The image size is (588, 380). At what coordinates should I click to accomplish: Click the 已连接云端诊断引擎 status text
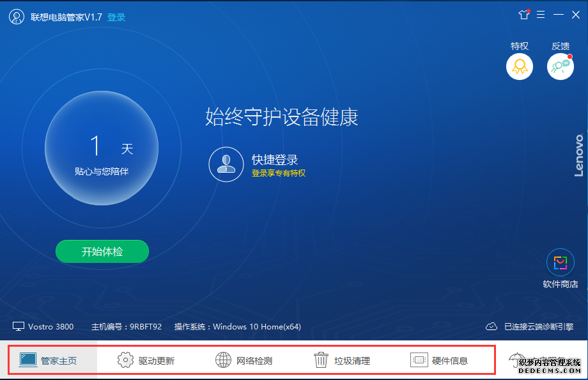(539, 327)
